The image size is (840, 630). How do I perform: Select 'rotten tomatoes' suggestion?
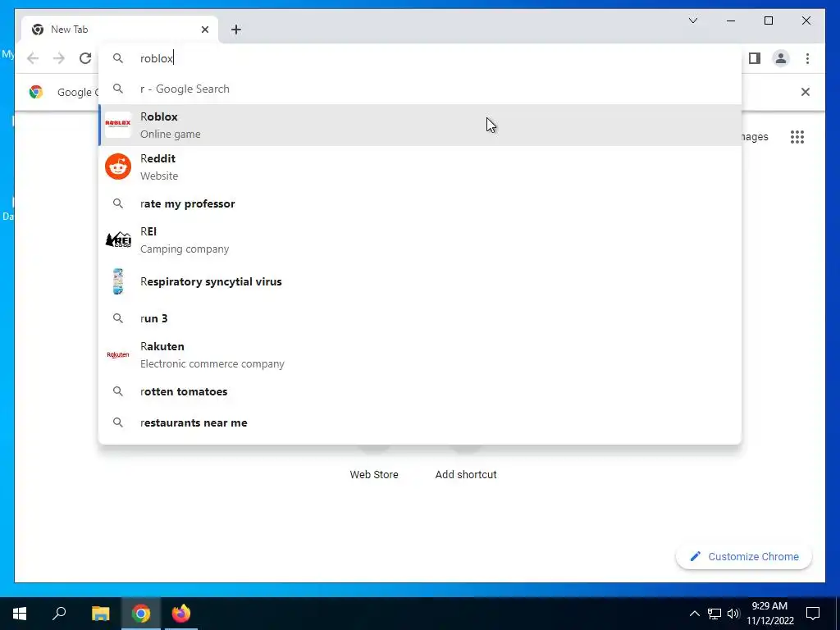point(420,391)
